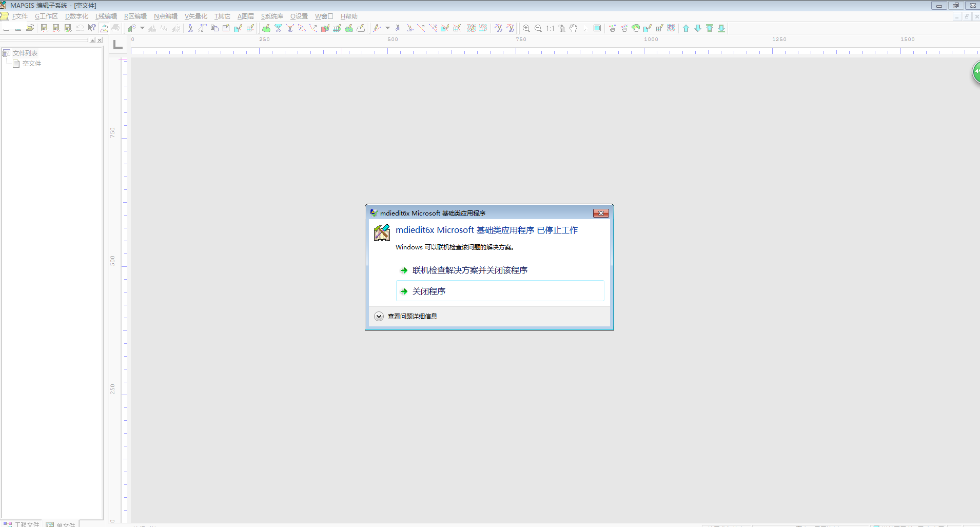Screen dimensions: 980x527
Task: Open the O设置 menu
Action: [299, 16]
